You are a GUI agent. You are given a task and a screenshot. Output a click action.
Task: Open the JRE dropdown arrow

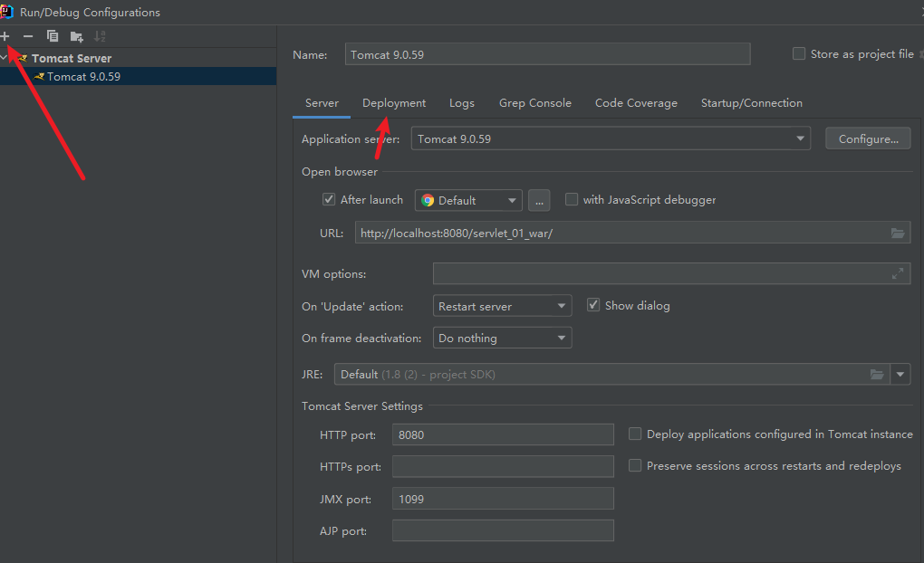(900, 374)
